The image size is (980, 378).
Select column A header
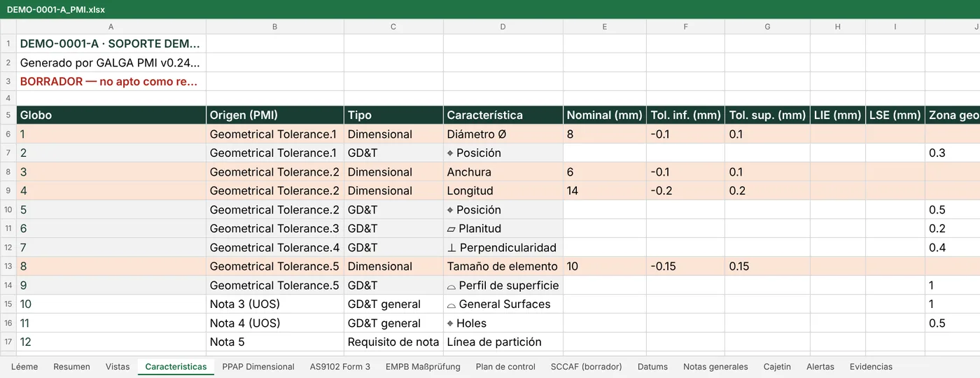[111, 27]
